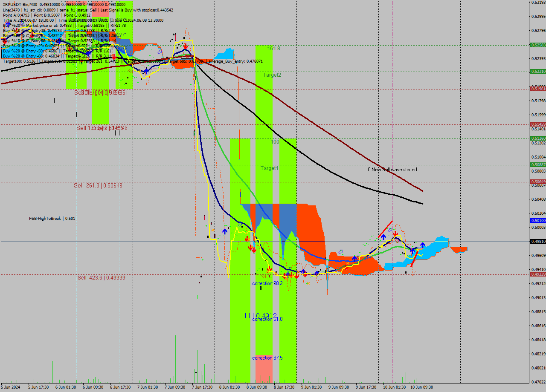Click the green 0.50887 price tag

(x=537, y=164)
